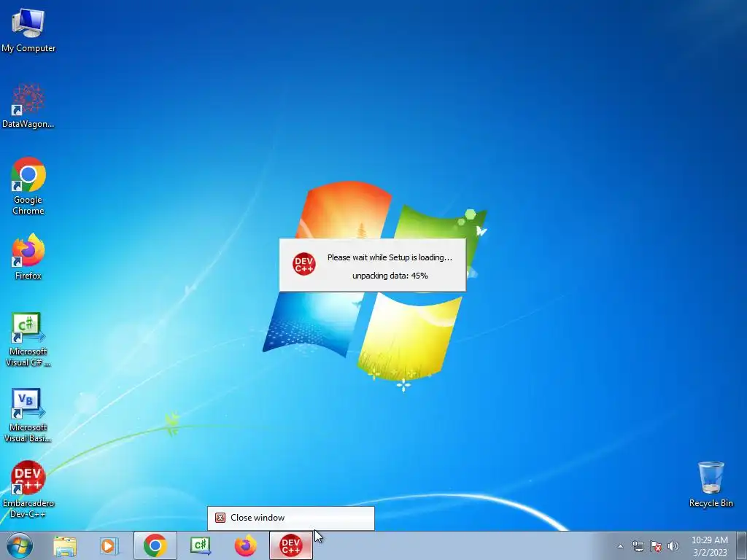Click the Dev-C++ setup taskbar button

coord(291,545)
